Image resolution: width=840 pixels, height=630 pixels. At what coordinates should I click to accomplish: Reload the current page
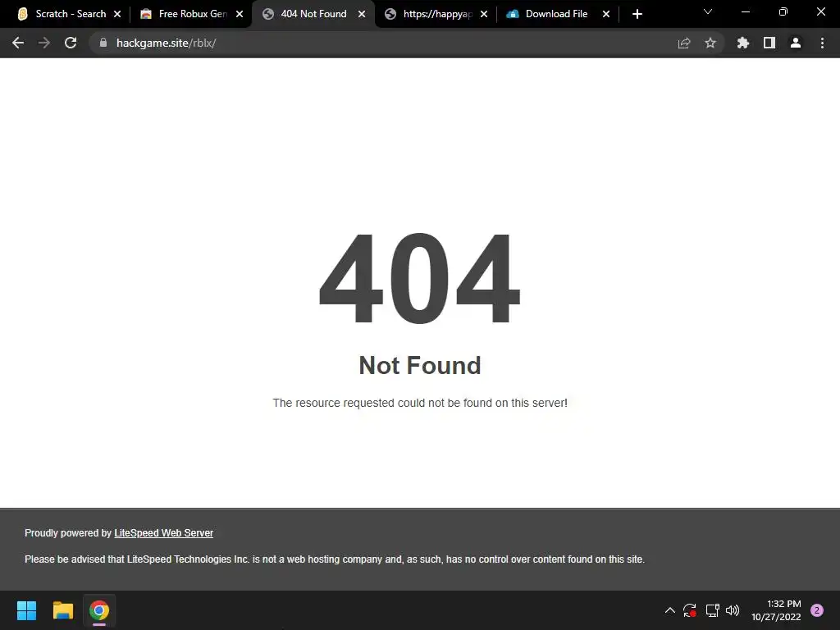(71, 43)
